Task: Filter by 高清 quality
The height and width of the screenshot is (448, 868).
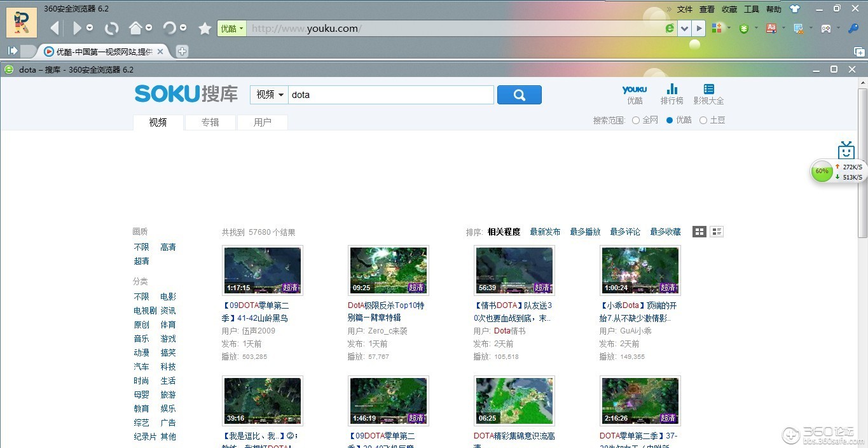Action: (x=168, y=247)
